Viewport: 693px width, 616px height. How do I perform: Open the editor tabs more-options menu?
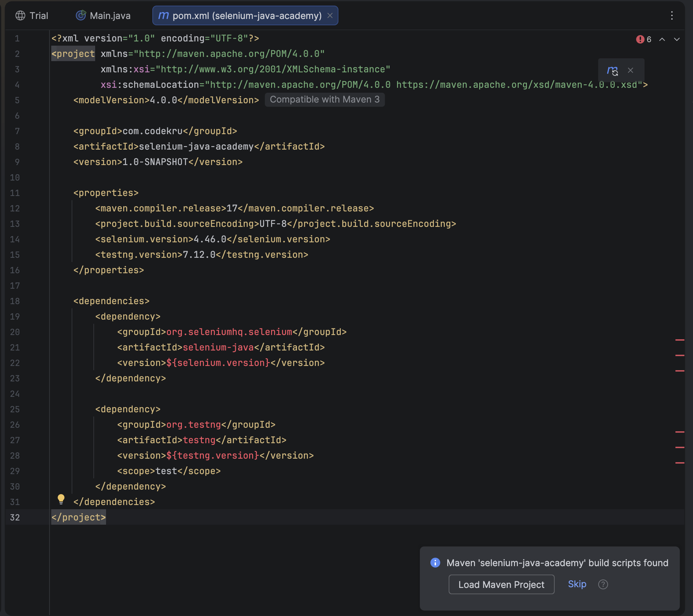[672, 15]
